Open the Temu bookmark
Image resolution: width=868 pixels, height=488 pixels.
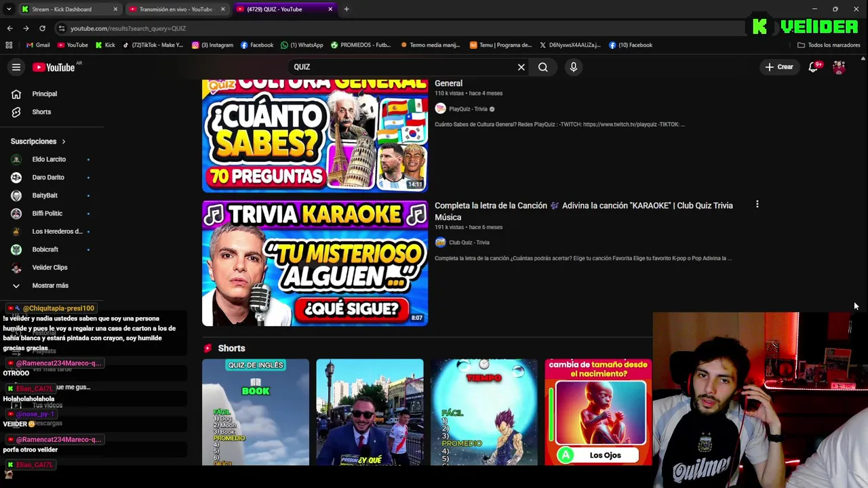click(x=500, y=45)
